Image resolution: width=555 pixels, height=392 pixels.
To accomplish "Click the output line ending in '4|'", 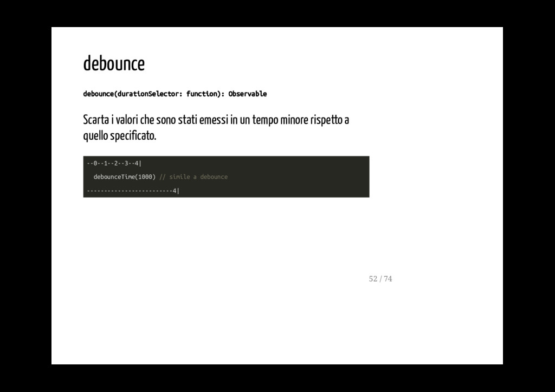I will coord(133,191).
